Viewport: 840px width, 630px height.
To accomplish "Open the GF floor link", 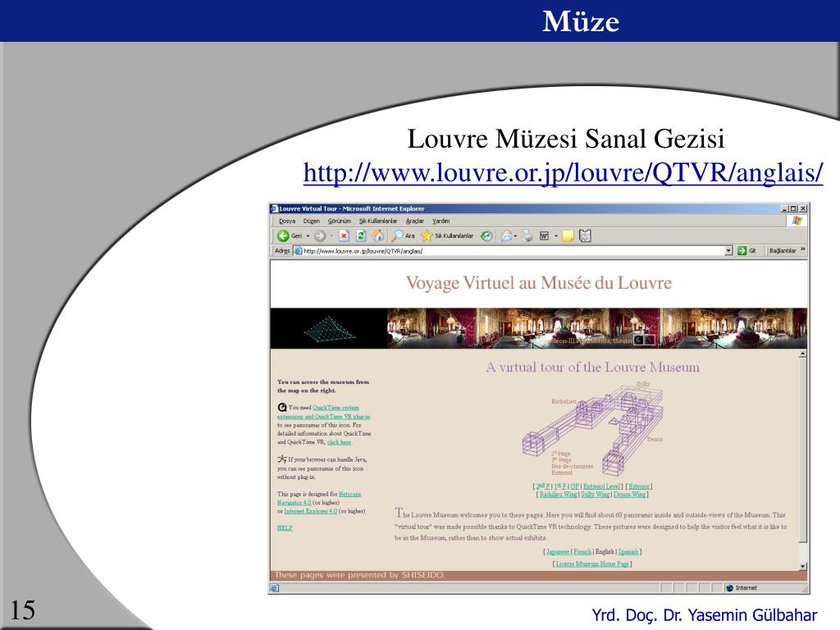I will (575, 486).
